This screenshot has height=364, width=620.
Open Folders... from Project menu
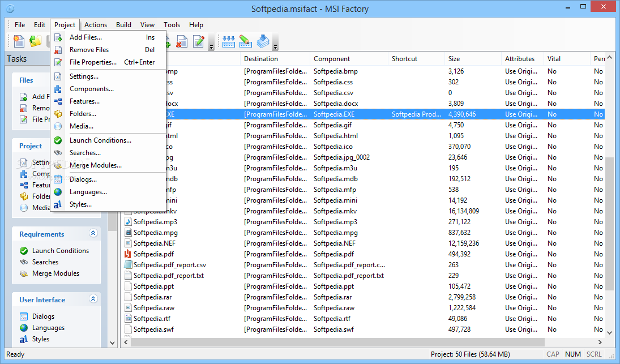[x=108, y=114]
